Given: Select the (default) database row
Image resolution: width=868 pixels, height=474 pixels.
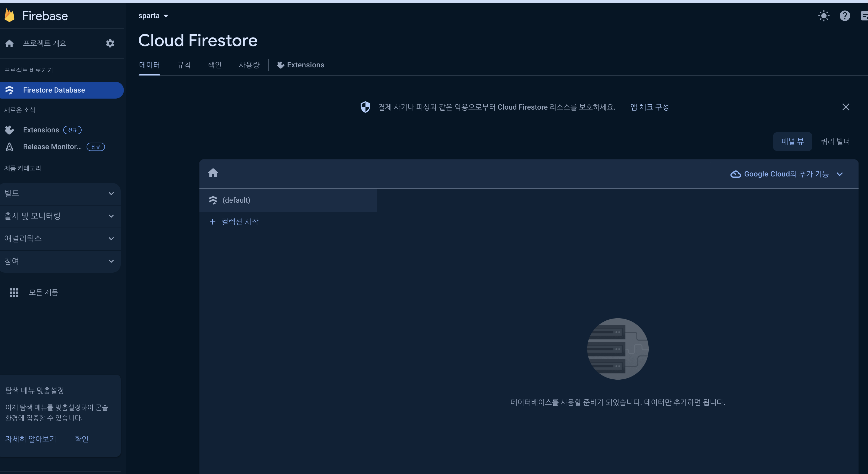Looking at the screenshot, I should pos(288,200).
